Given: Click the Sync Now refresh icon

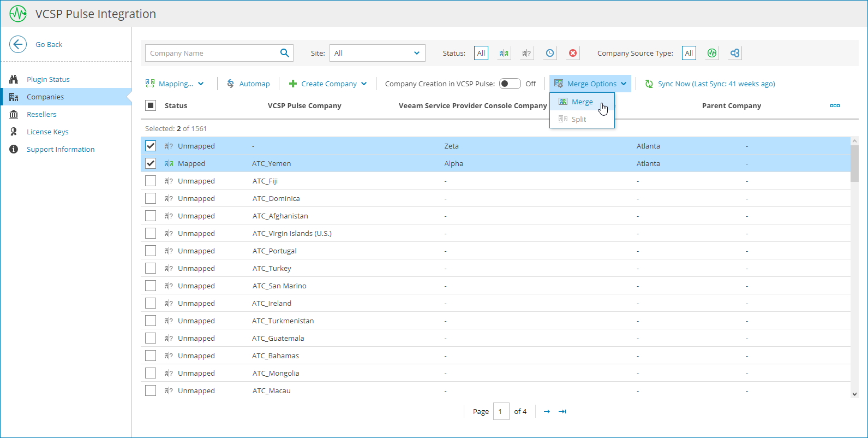Looking at the screenshot, I should point(649,84).
